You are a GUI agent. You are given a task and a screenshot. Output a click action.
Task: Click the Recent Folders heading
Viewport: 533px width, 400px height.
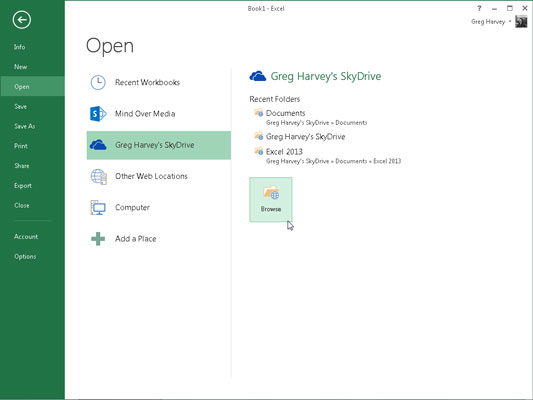[x=275, y=99]
